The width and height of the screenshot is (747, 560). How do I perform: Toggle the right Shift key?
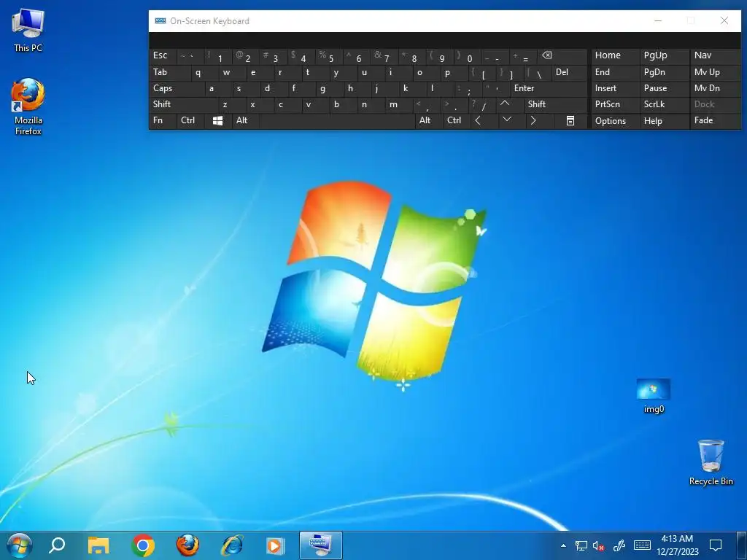coord(555,104)
